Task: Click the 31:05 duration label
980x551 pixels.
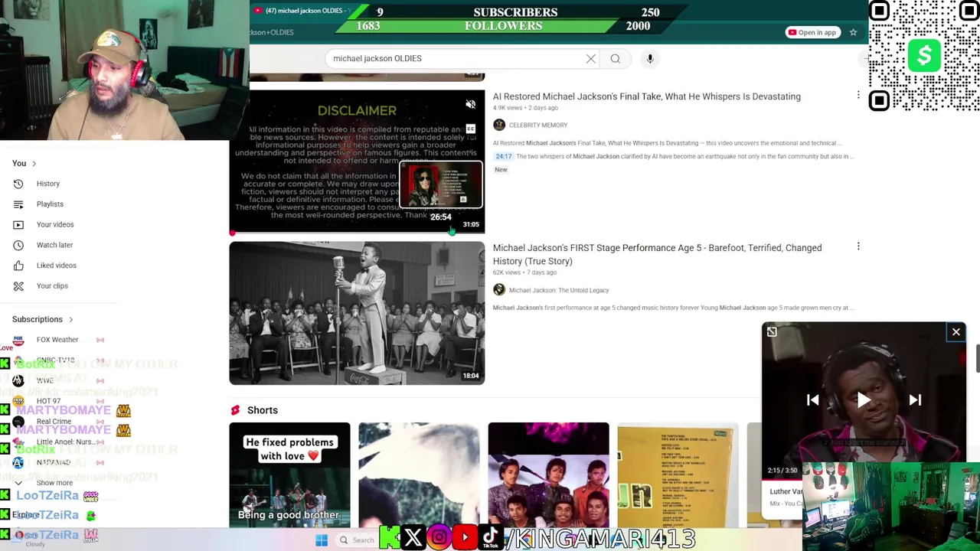Action: point(471,224)
